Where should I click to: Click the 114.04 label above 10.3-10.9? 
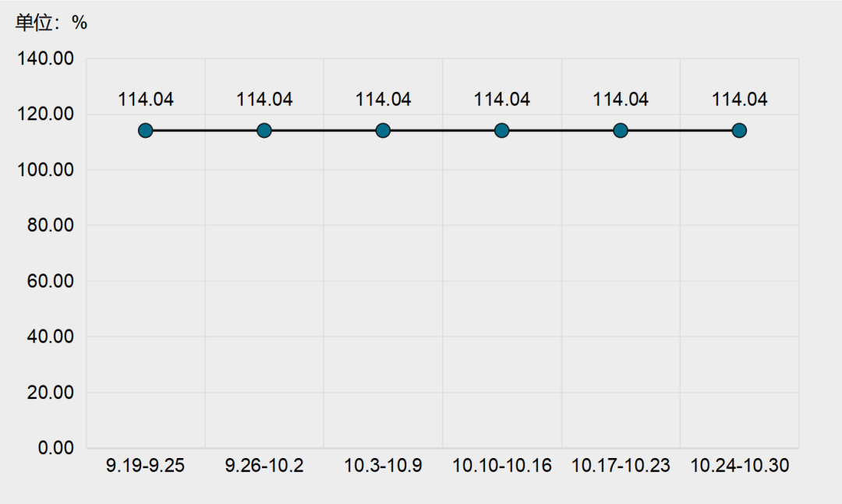[383, 99]
